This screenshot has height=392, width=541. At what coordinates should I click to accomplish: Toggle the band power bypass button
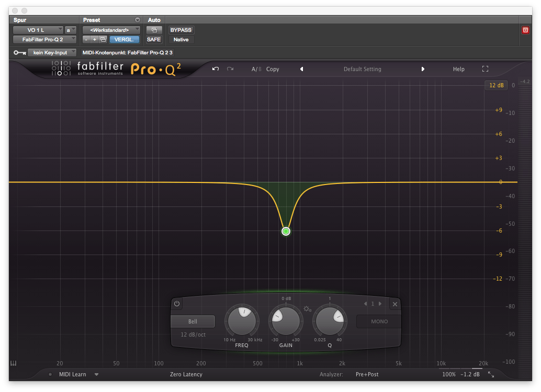177,304
